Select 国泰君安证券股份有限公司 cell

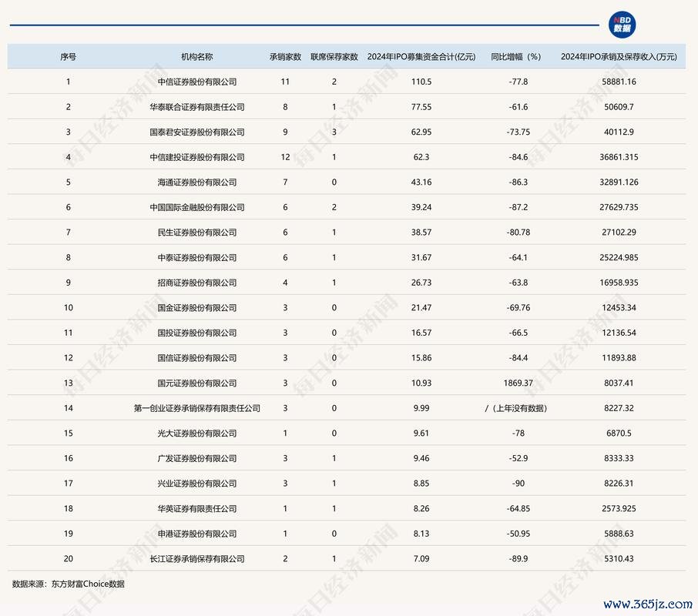click(197, 132)
